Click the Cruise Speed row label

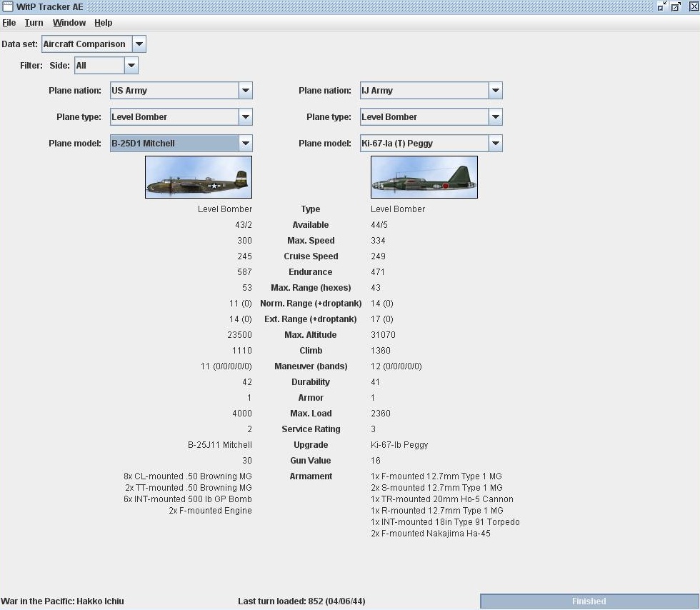[x=311, y=256]
